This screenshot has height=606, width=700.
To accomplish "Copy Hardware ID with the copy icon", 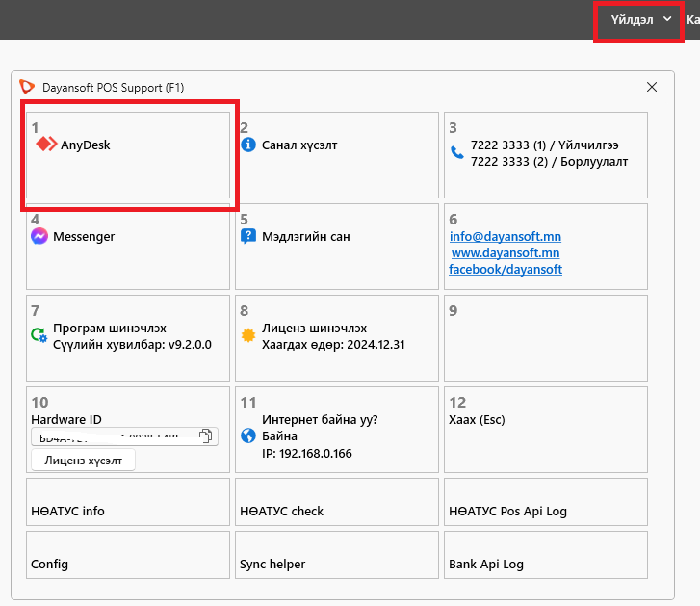I will (x=206, y=435).
